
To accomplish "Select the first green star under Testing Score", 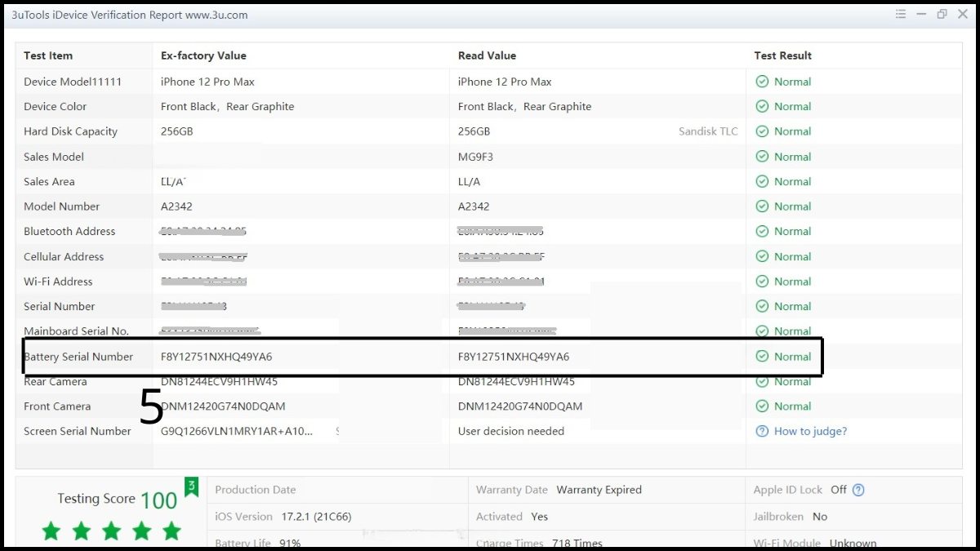I will click(x=51, y=531).
